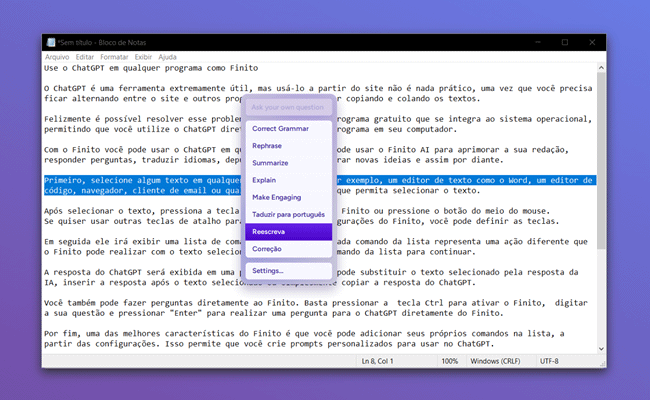The height and width of the screenshot is (400, 650).
Task: Open the Arquivo menu
Action: (57, 57)
